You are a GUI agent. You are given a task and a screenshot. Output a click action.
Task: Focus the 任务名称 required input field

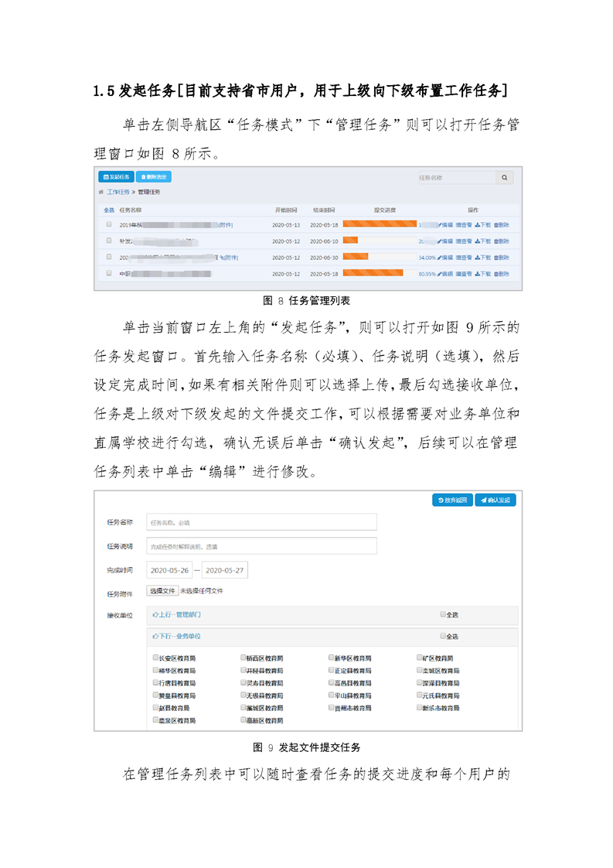click(262, 522)
